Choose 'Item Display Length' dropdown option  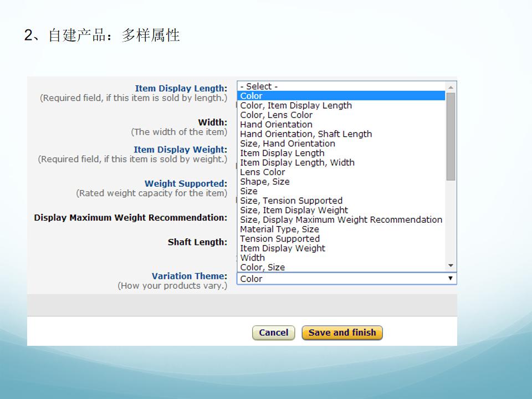pos(341,153)
